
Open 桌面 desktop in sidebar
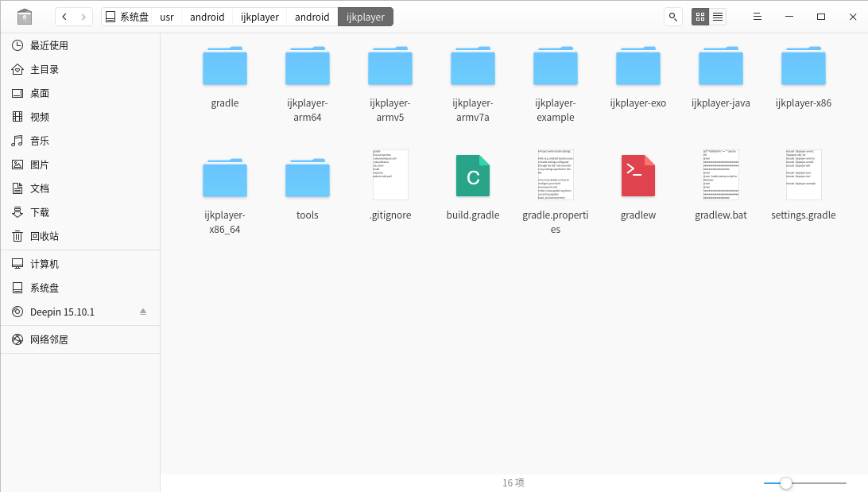[x=80, y=93]
